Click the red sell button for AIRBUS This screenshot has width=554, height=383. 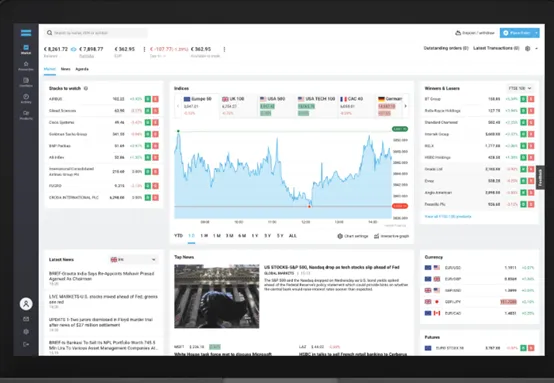(x=155, y=99)
